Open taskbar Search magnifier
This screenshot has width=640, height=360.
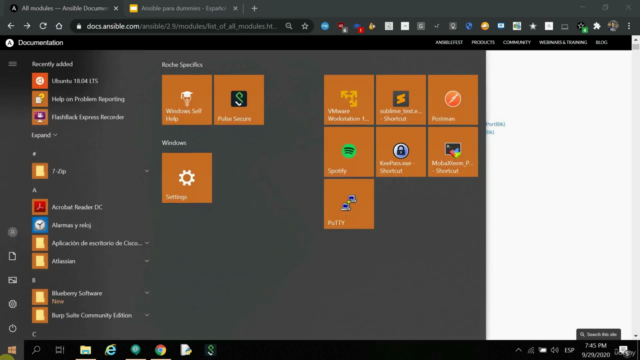click(x=36, y=350)
